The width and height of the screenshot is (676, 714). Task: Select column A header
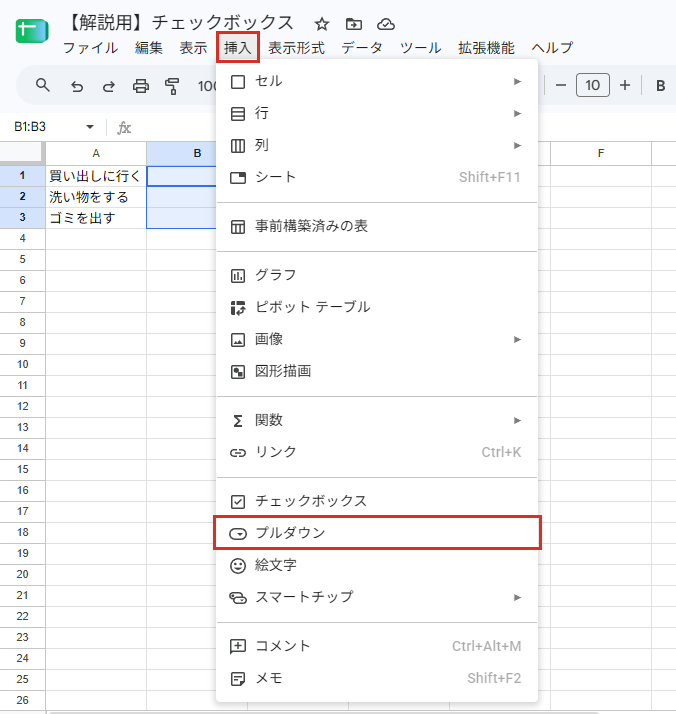[96, 153]
